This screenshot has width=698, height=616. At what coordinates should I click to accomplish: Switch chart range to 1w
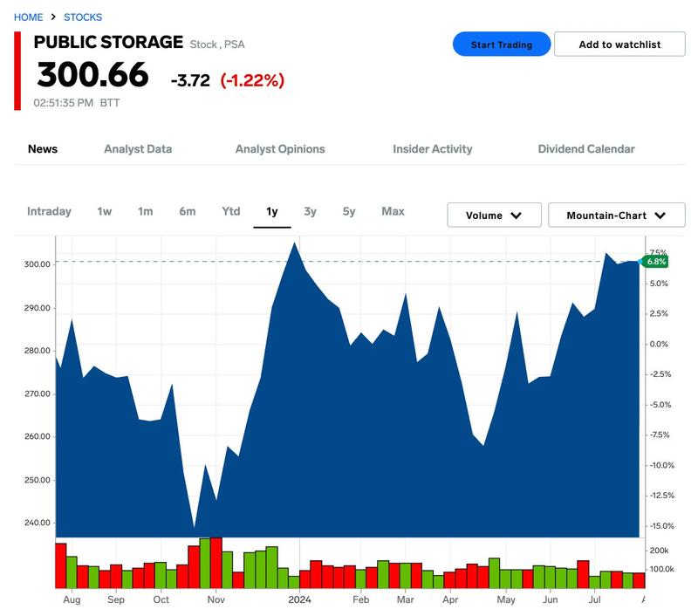105,211
